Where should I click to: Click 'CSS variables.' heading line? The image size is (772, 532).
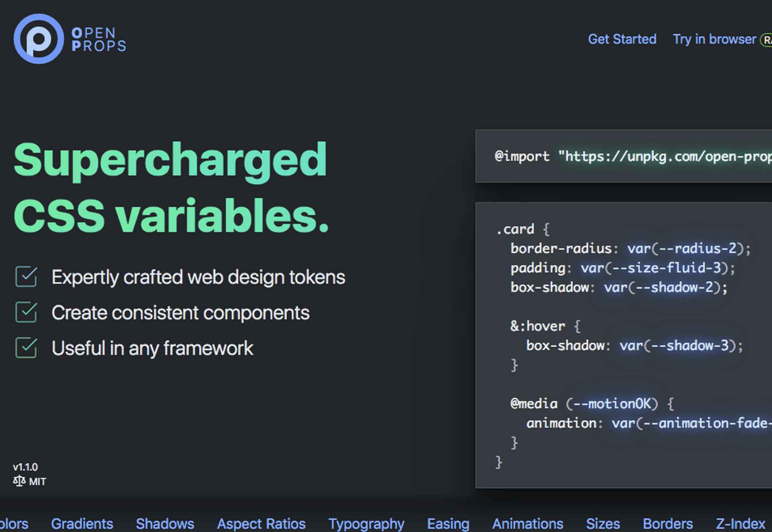click(171, 216)
